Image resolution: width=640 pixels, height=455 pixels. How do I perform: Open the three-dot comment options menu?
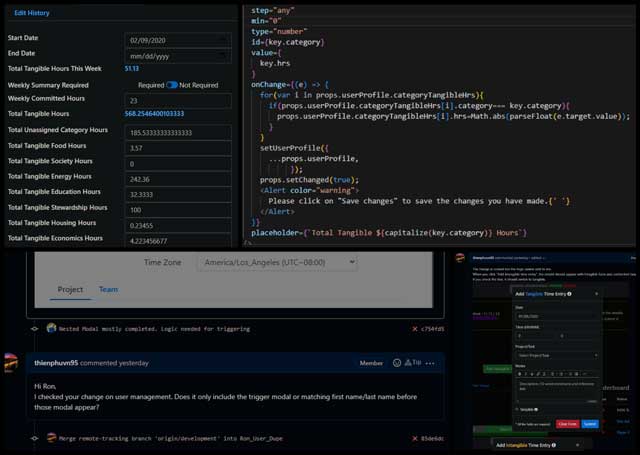pos(430,363)
